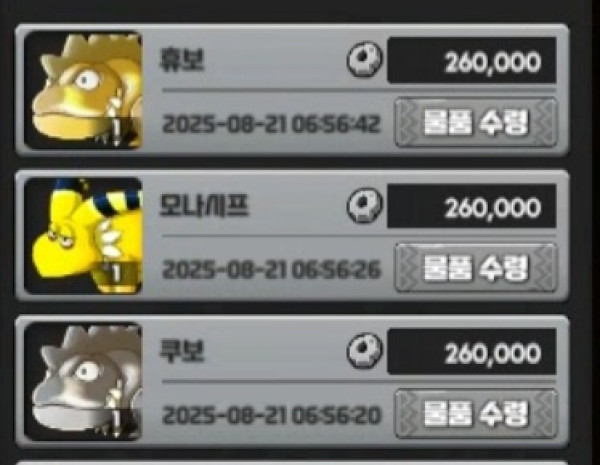Click the 휴보 item name label
Viewport: 600px width, 465px height.
182,60
